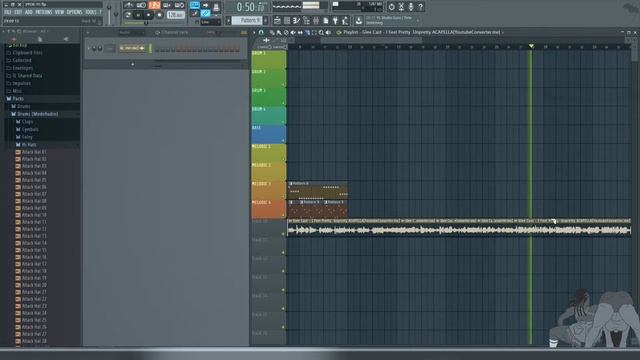
Task: Open the snap 'Line' dropdown
Action: point(210,22)
